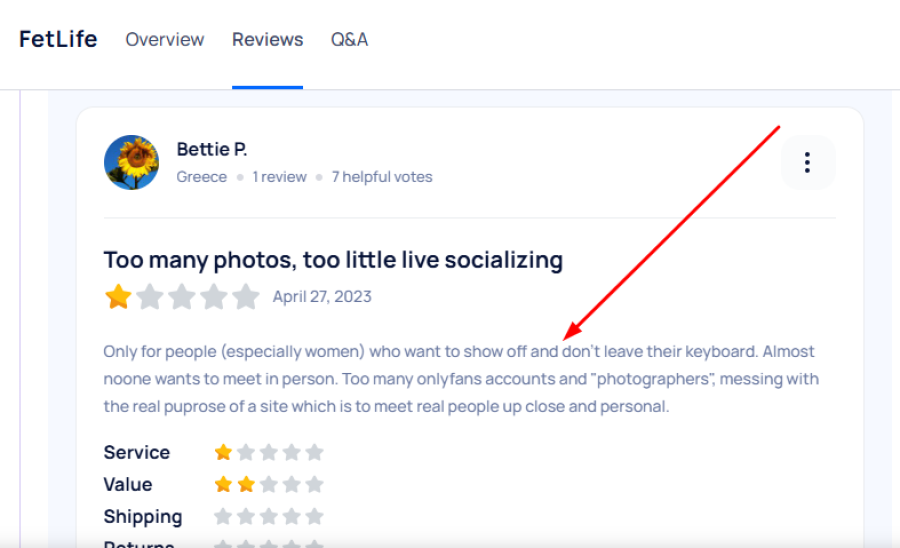The width and height of the screenshot is (900, 548).
Task: Click the second Value rating star
Action: click(x=246, y=484)
